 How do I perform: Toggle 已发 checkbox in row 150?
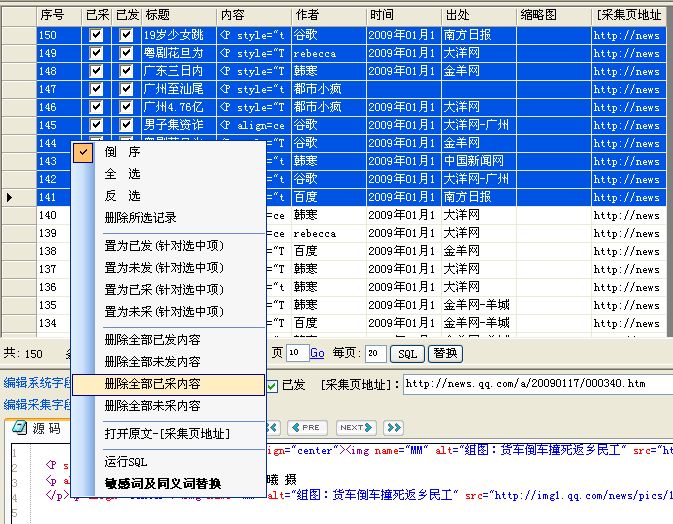point(126,35)
